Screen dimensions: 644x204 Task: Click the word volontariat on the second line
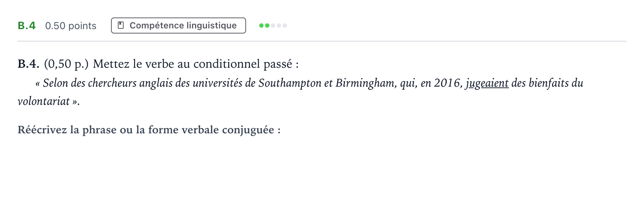tap(44, 101)
